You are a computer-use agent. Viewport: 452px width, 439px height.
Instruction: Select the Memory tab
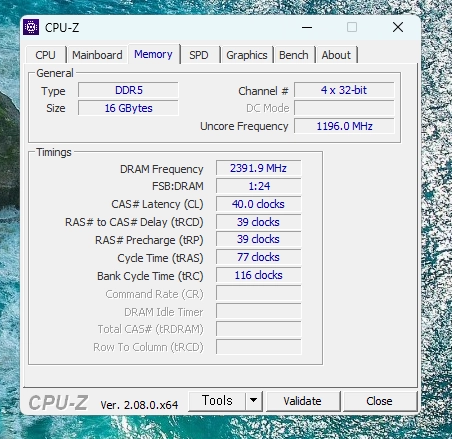point(153,54)
